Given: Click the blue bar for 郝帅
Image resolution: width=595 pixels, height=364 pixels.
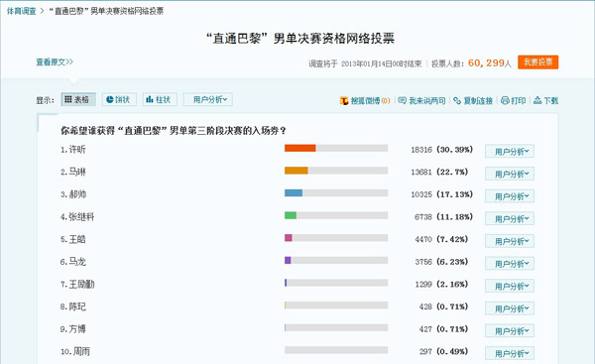Looking at the screenshot, I should tap(294, 192).
